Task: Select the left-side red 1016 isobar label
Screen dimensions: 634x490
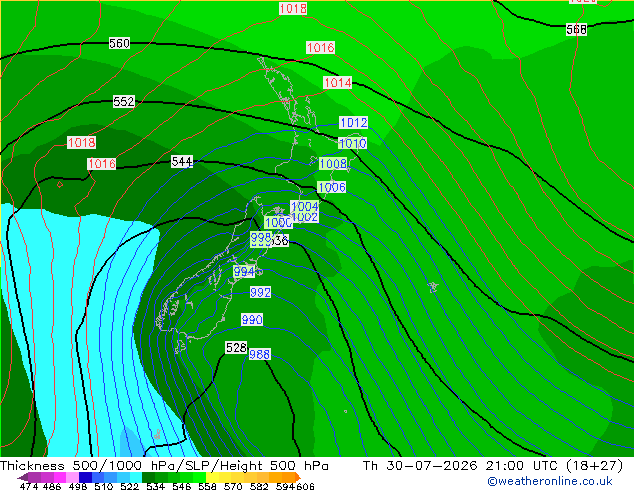Action: [101, 164]
